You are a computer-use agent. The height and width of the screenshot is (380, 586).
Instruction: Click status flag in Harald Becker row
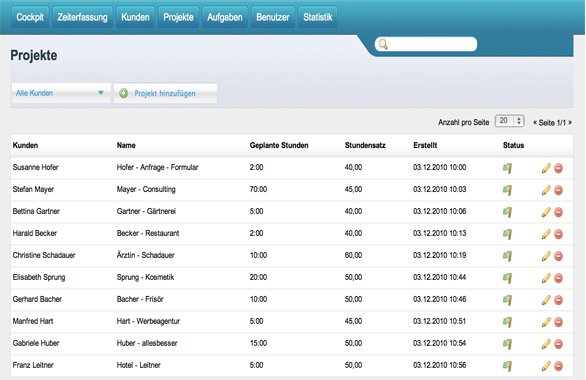click(508, 234)
